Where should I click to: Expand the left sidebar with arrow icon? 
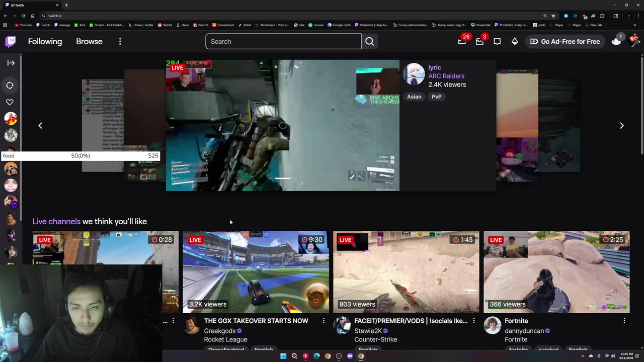click(x=11, y=63)
